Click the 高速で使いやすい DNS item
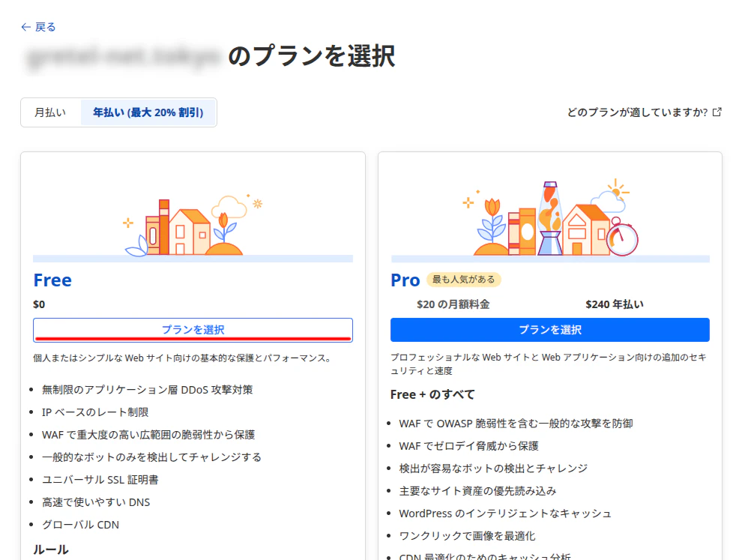 coord(96,502)
